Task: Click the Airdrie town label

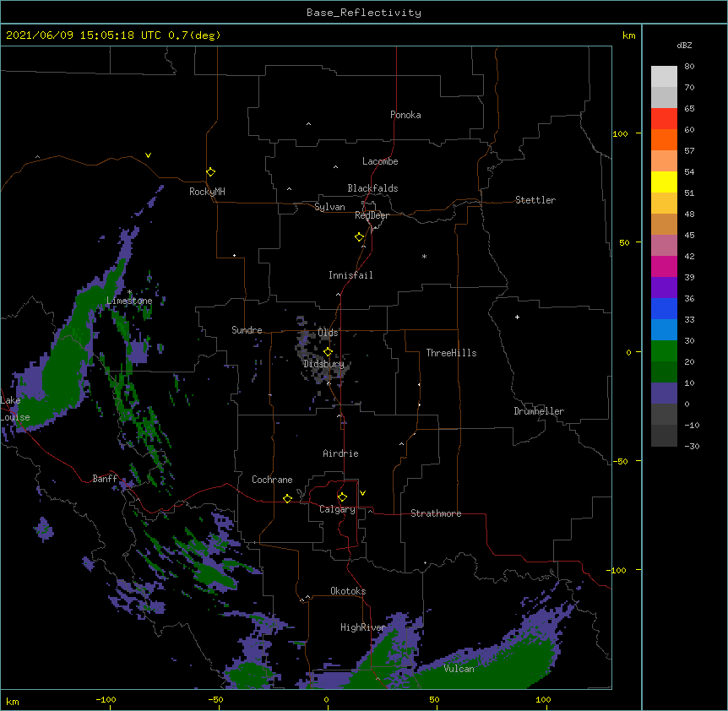Action: click(x=341, y=453)
